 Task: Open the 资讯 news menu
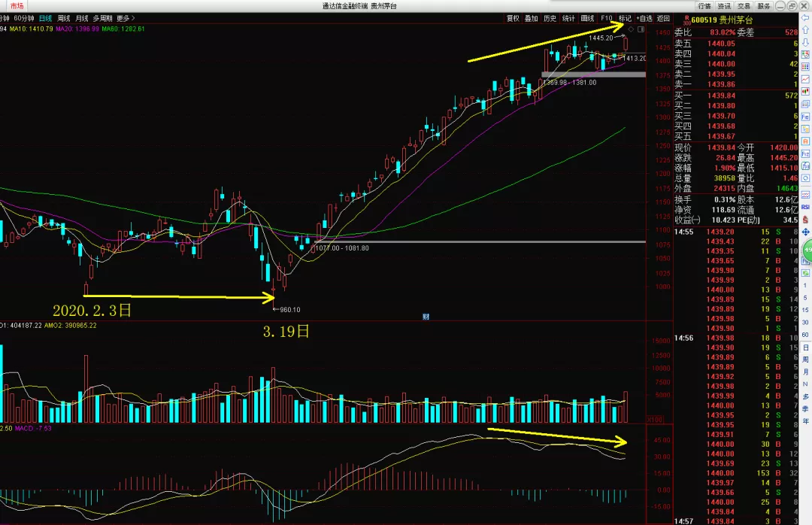(724, 6)
